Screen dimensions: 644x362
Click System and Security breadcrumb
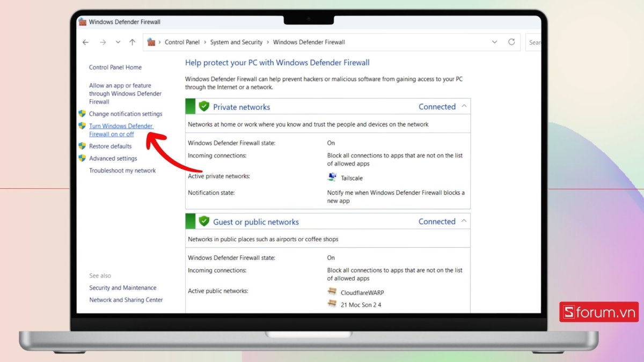[x=236, y=42]
